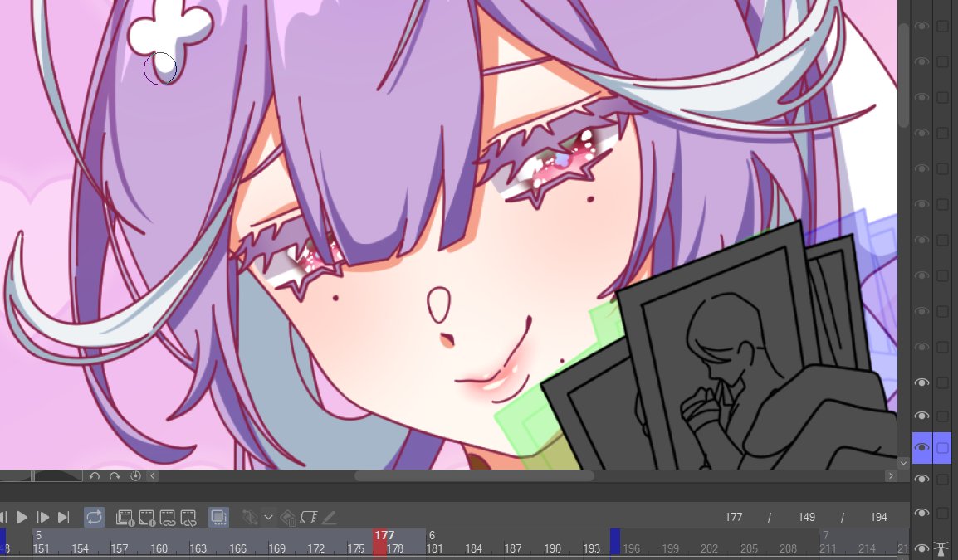Screen dimensions: 958x560
Task: Click scene label 7 on the timeline
Action: (825, 536)
